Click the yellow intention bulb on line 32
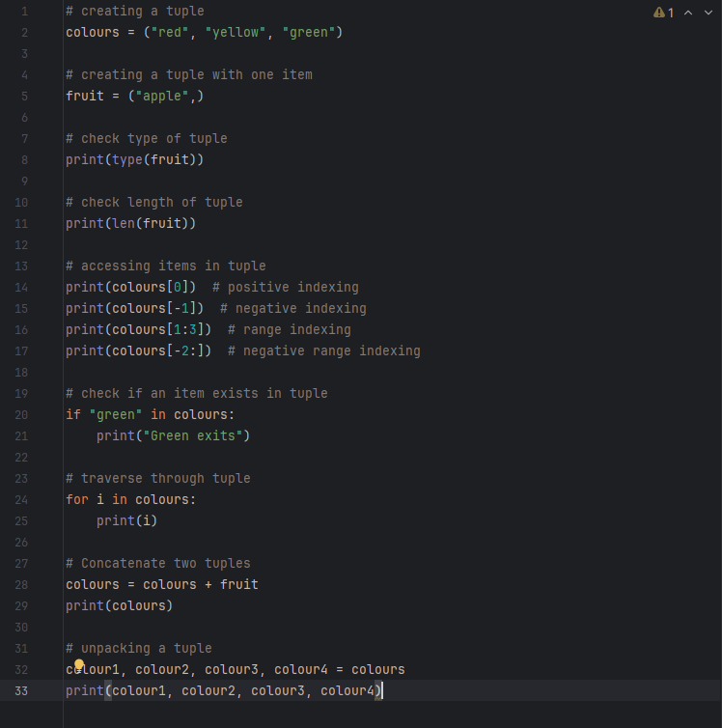The image size is (722, 728). 79,664
